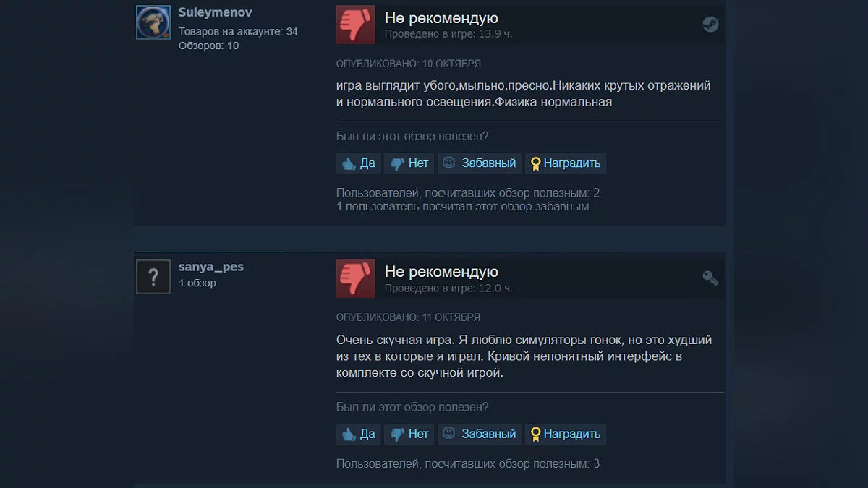Vote 'Нет' on sanya_pes review
The height and width of the screenshot is (488, 868).
pyautogui.click(x=409, y=434)
